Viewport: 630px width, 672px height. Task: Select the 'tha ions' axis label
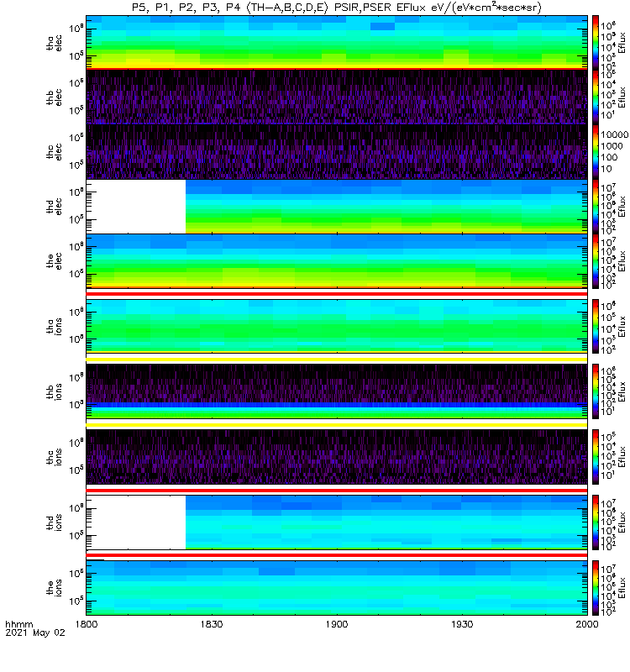[x=54, y=327]
